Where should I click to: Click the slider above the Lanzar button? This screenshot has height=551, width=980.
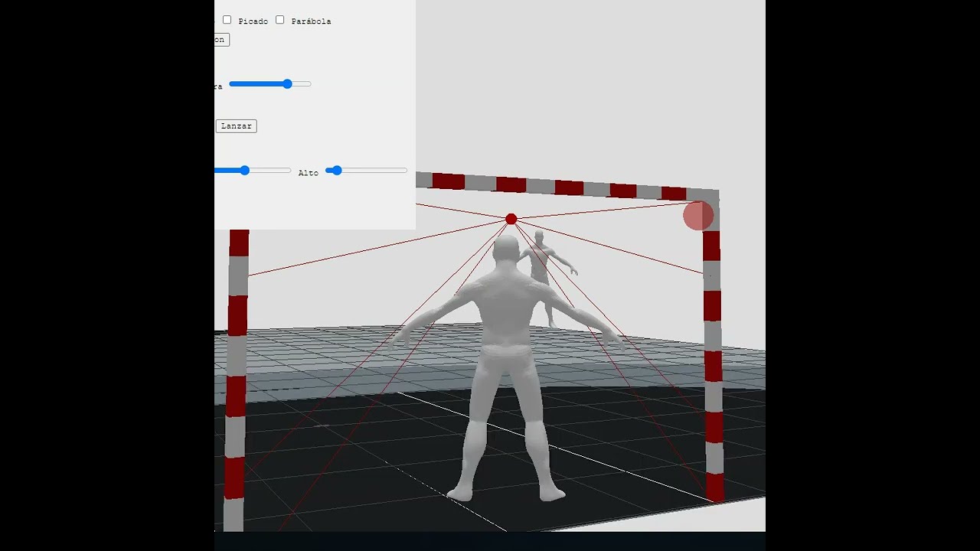pyautogui.click(x=270, y=84)
